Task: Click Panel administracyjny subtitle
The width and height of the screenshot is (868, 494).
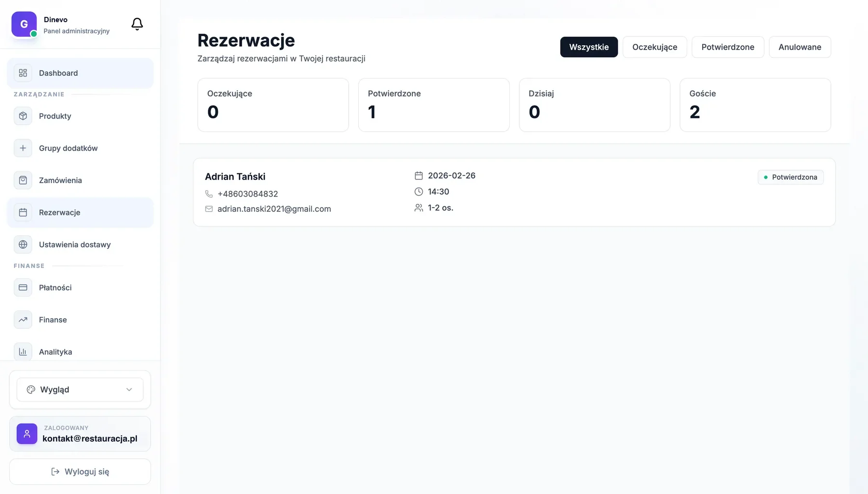Action: pos(77,31)
